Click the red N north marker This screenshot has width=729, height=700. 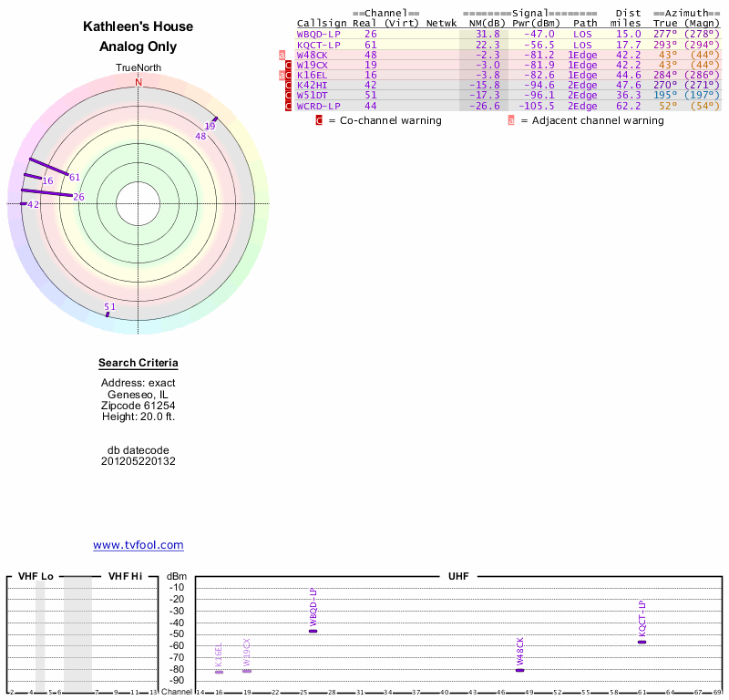[139, 82]
